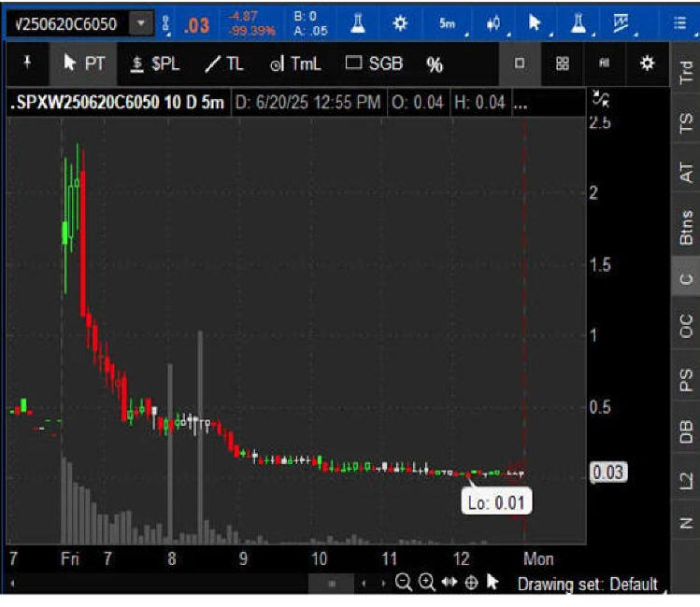Open the OC side tab

[686, 326]
